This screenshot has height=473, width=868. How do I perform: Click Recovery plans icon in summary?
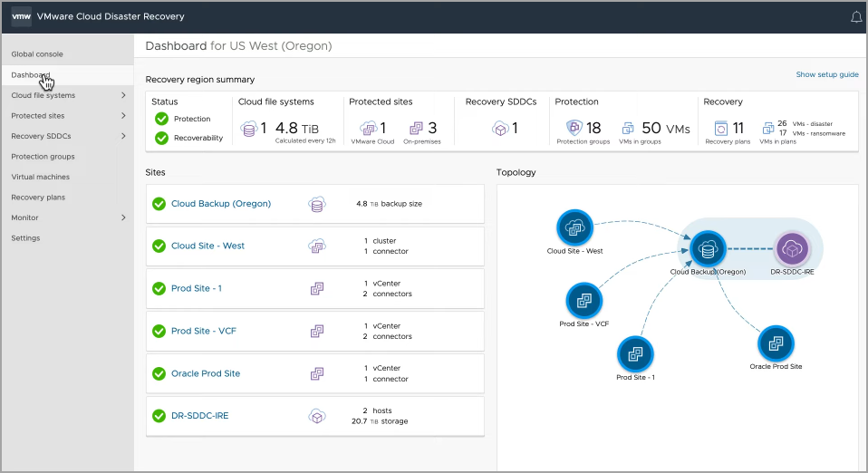click(720, 129)
